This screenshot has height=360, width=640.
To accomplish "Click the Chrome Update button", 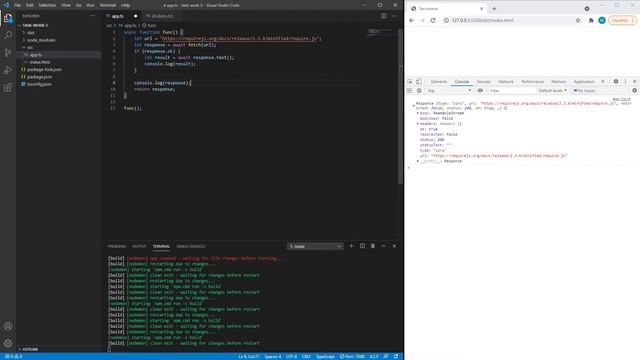I will (x=622, y=20).
